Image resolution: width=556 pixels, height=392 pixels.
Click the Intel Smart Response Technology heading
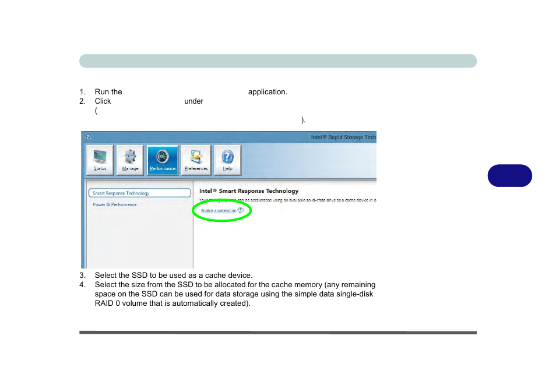click(249, 190)
